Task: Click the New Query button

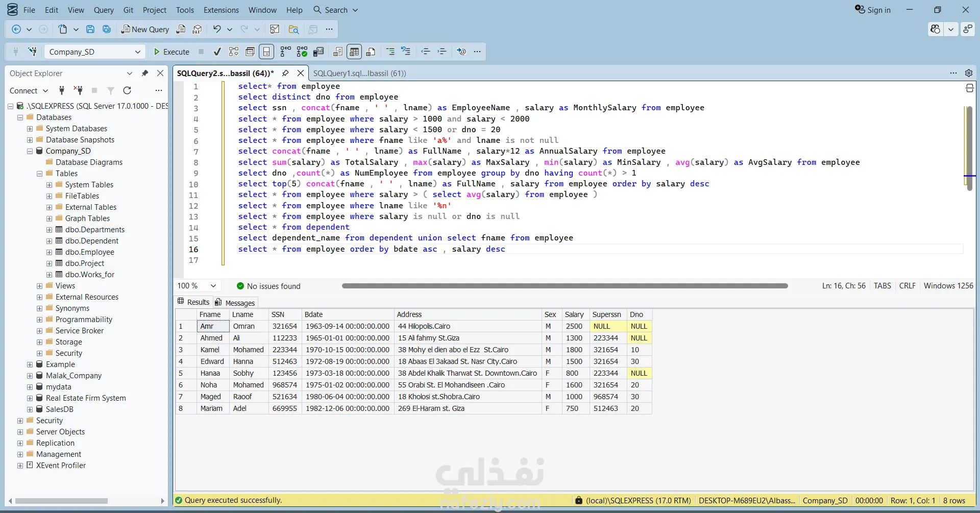Action: [145, 30]
